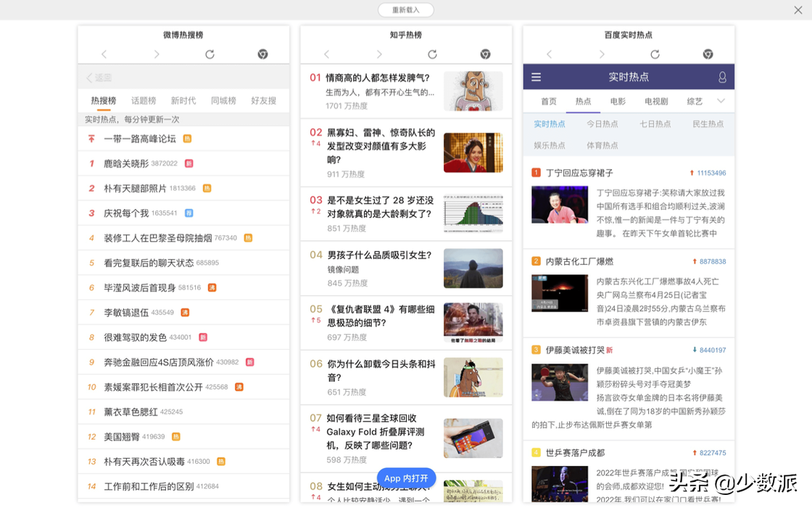
Task: Open the 好友搜 tab
Action: pyautogui.click(x=264, y=101)
